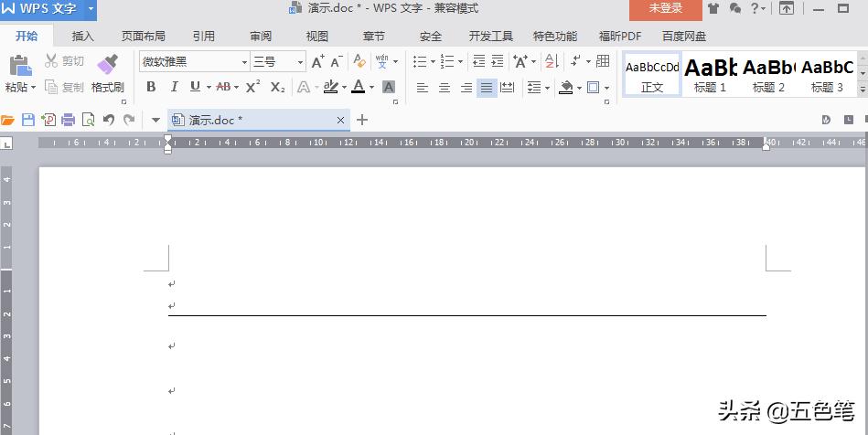Click the insert table grid icon
Image resolution: width=868 pixels, height=435 pixels.
(604, 61)
